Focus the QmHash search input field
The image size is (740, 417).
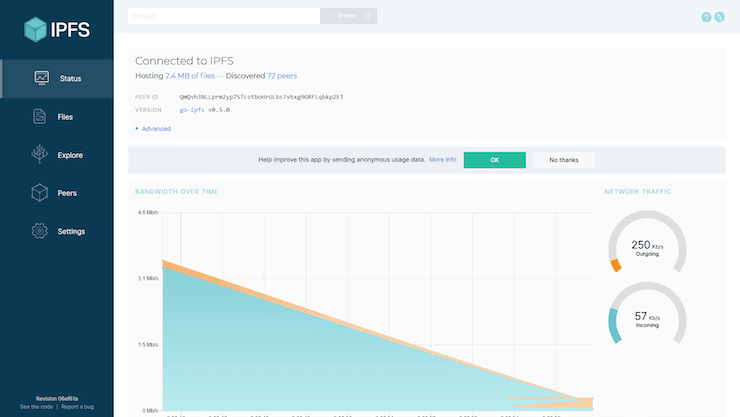click(x=222, y=16)
